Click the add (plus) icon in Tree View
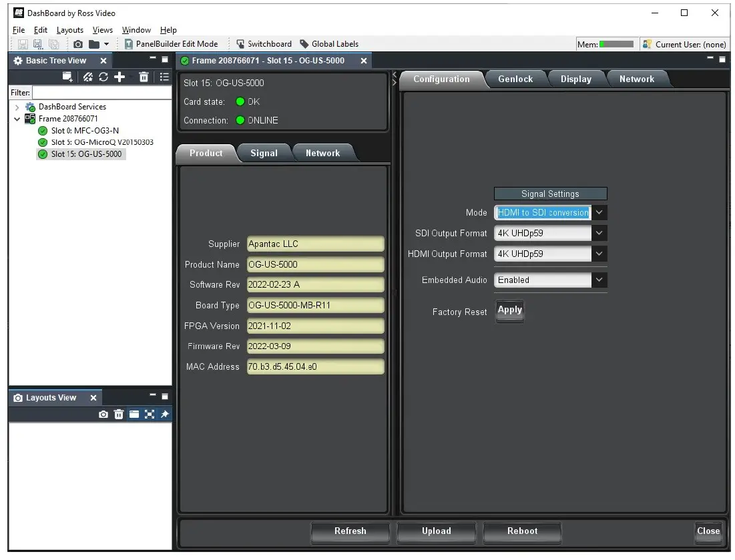This screenshot has height=560, width=735. click(x=119, y=77)
